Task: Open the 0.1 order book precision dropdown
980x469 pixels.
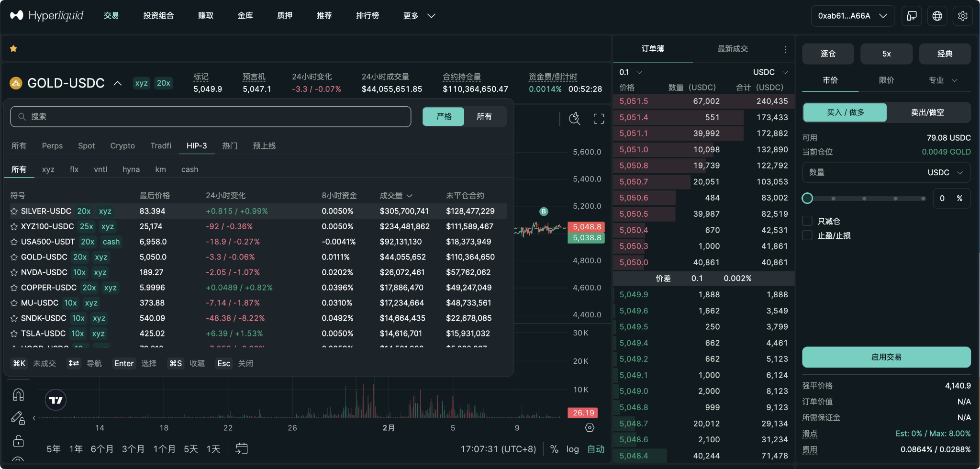Action: [x=628, y=72]
